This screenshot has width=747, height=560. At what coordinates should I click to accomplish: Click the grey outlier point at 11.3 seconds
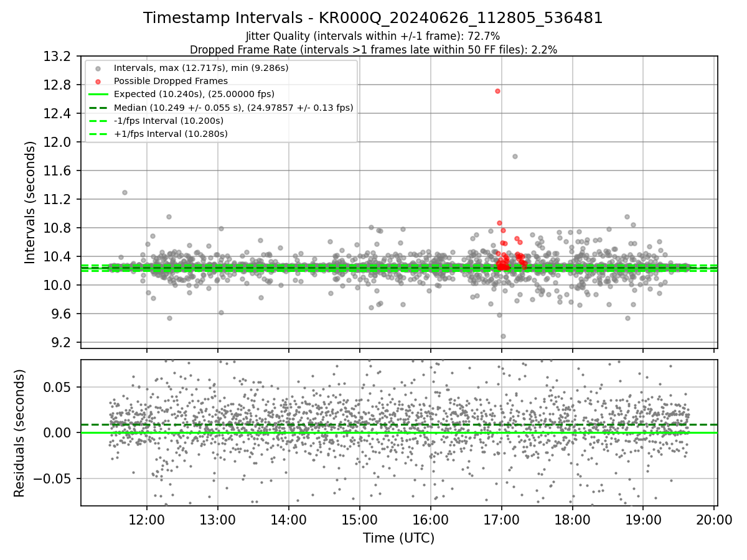125,192
